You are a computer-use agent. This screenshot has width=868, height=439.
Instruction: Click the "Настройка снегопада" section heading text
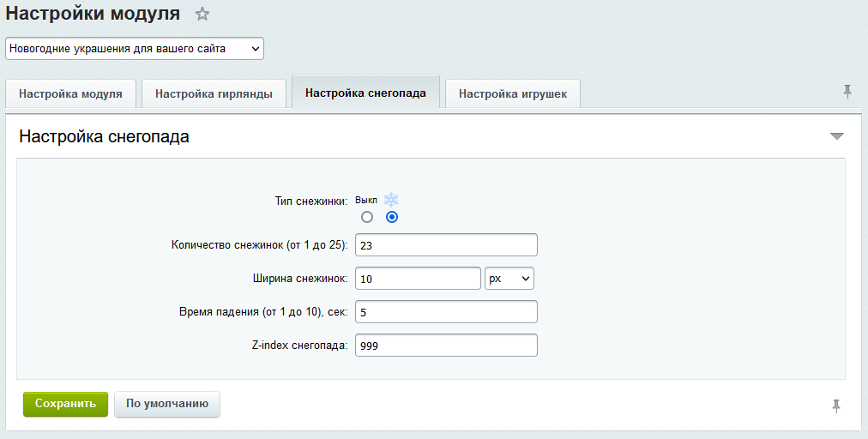click(104, 136)
